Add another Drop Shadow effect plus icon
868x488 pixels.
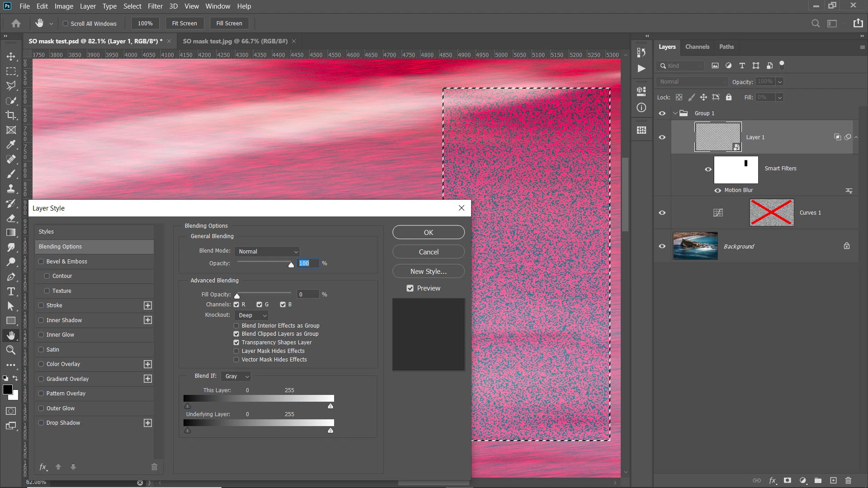(x=148, y=423)
